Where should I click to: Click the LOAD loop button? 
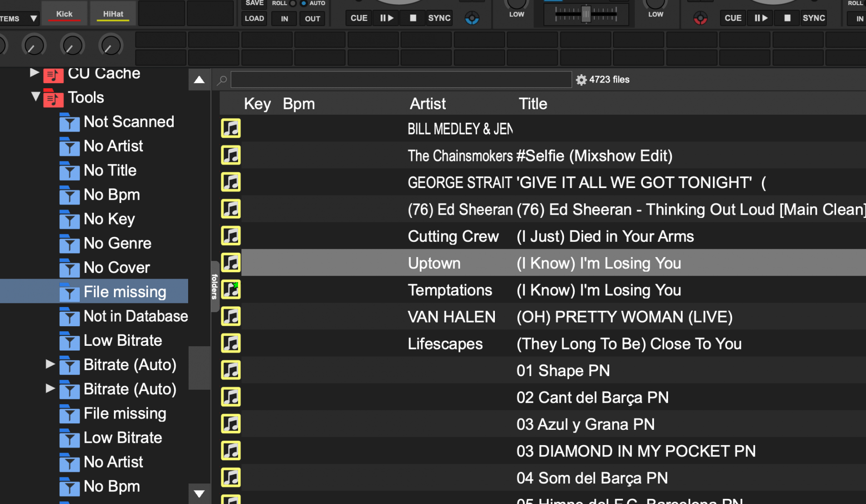(x=254, y=19)
